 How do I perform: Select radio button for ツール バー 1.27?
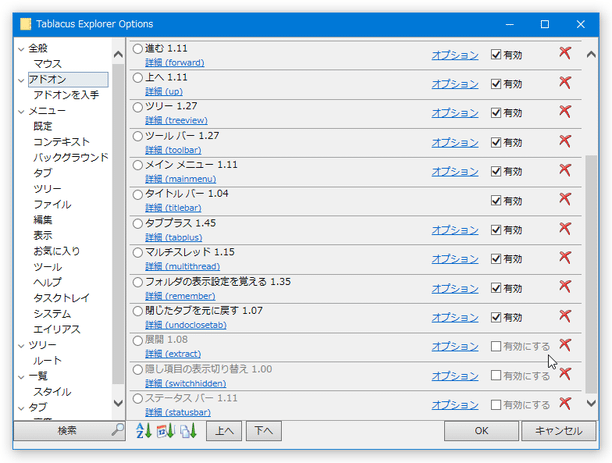137,136
